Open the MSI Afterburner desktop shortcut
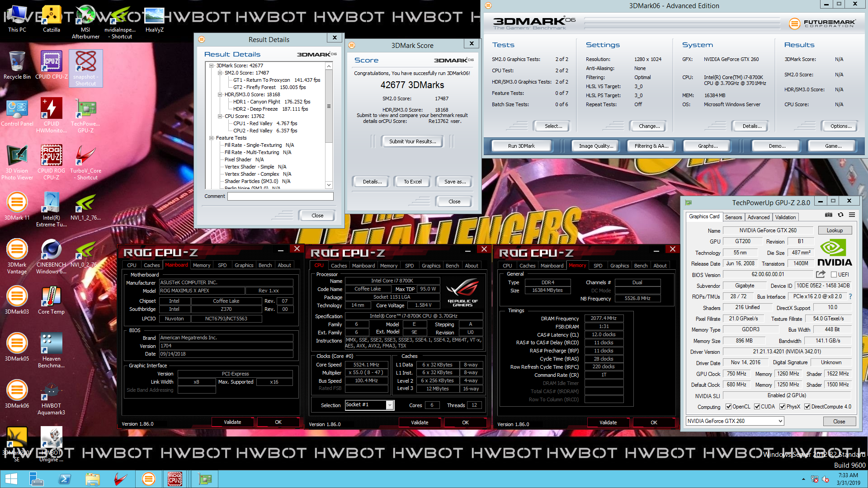The width and height of the screenshot is (868, 488). pyautogui.click(x=85, y=22)
